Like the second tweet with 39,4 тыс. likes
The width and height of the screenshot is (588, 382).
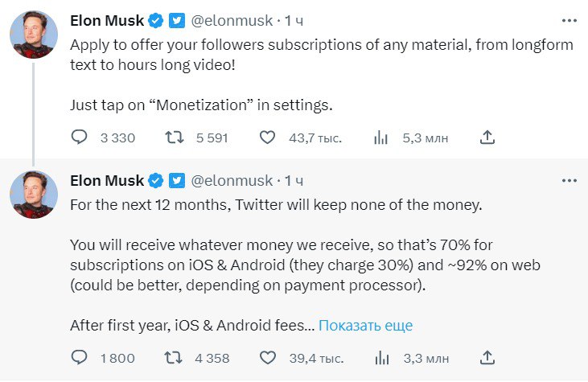click(268, 358)
